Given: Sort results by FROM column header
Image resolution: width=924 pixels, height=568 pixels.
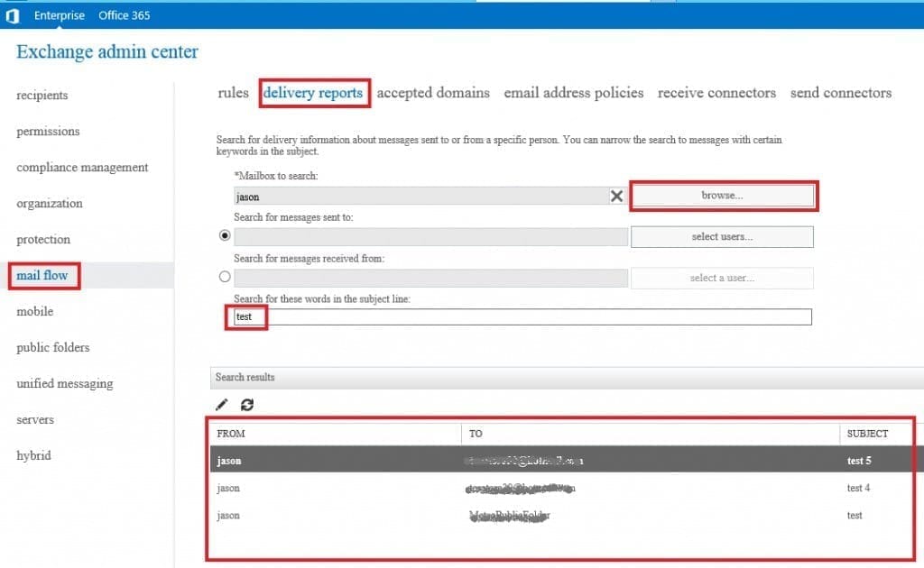Looking at the screenshot, I should tap(231, 434).
